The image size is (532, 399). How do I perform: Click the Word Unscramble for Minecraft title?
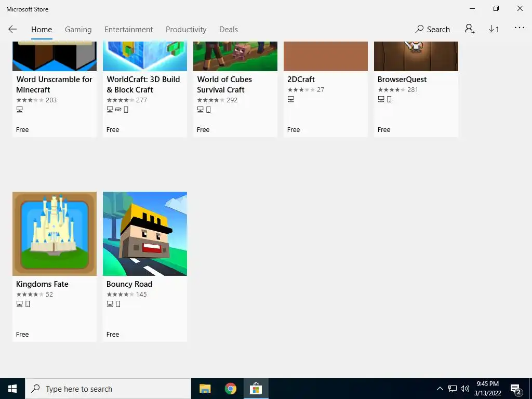click(54, 85)
